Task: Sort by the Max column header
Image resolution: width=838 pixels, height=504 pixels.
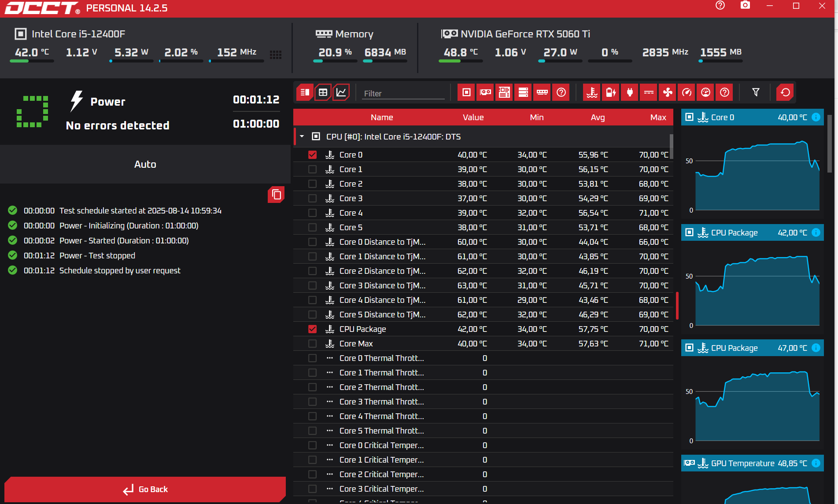Action: pos(658,118)
